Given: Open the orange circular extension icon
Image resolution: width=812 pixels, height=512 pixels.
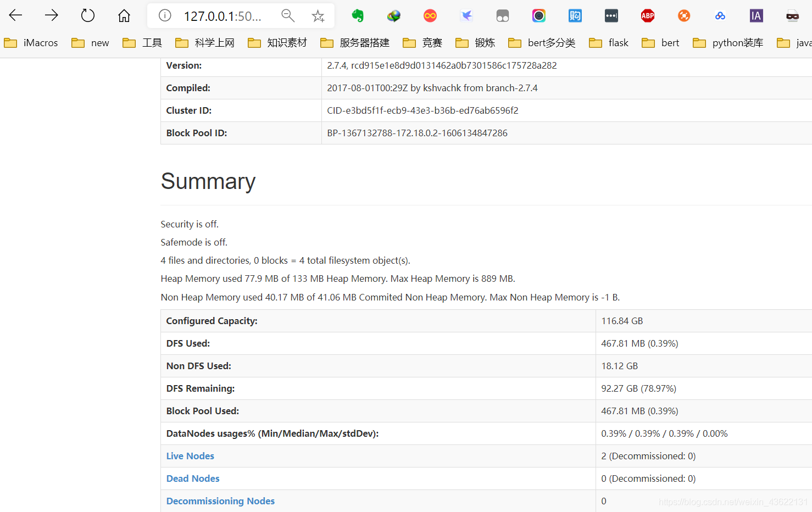Looking at the screenshot, I should pos(684,16).
